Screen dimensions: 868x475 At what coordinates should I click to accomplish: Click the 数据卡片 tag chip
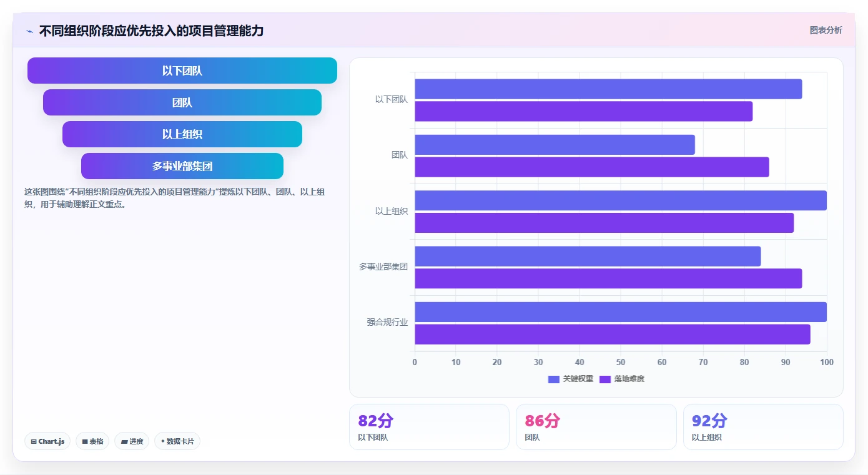point(177,441)
